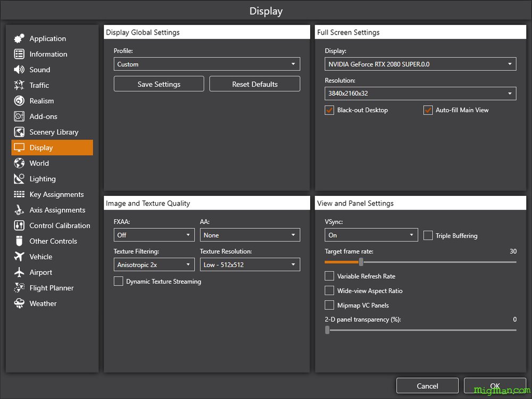Click the World globe icon
Viewport: 532px width, 399px height.
(x=19, y=163)
